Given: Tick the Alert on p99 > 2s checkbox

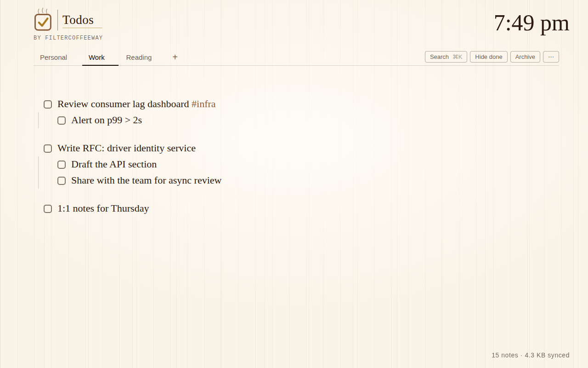Looking at the screenshot, I should (x=62, y=121).
